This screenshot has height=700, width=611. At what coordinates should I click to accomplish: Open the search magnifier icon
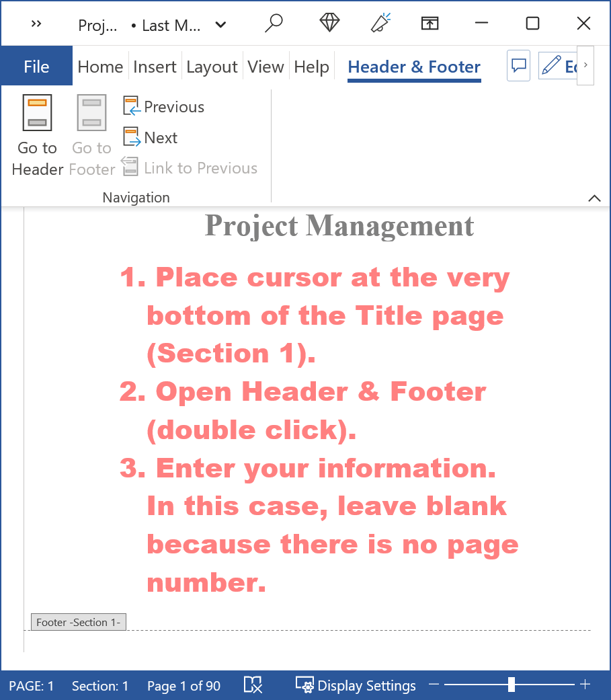[274, 24]
